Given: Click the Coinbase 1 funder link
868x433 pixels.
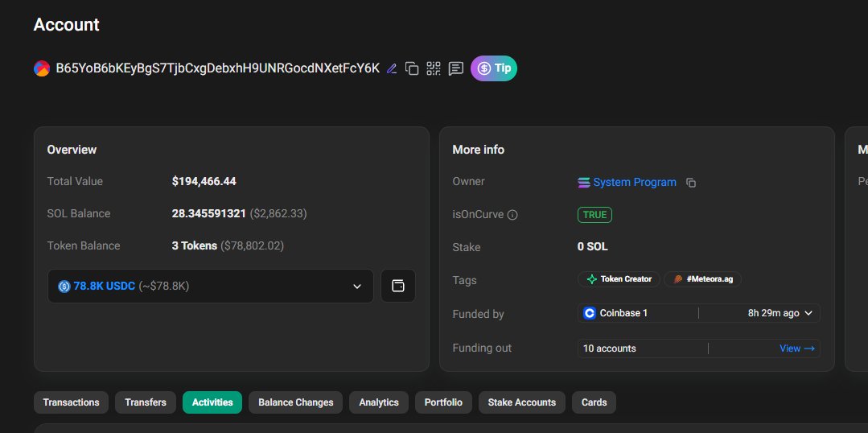Looking at the screenshot, I should [623, 313].
